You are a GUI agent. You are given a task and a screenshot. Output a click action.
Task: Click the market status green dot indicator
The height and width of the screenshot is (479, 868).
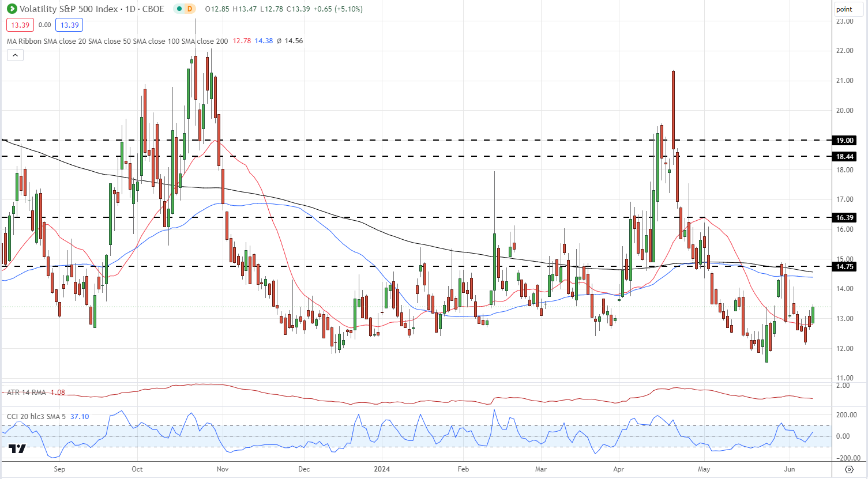(179, 9)
